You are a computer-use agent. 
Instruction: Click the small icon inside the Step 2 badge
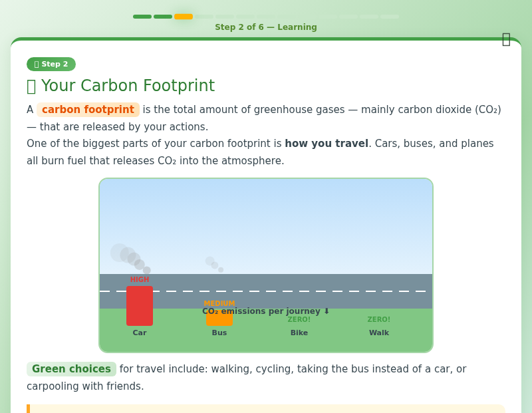click(37, 65)
